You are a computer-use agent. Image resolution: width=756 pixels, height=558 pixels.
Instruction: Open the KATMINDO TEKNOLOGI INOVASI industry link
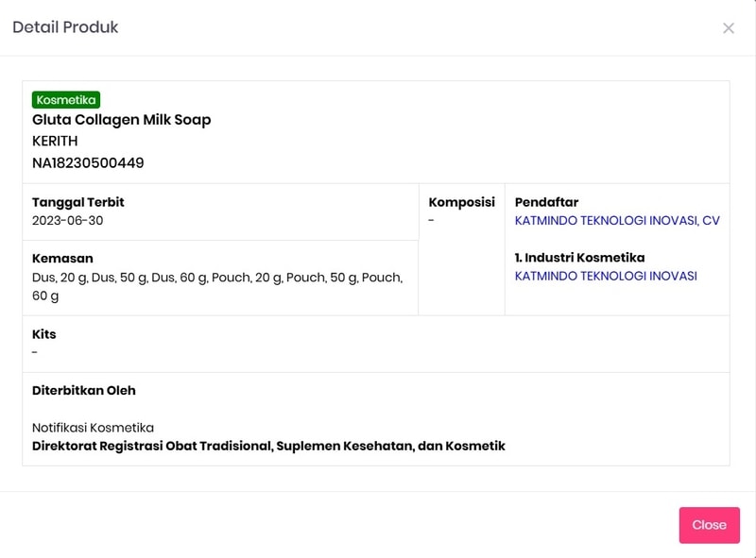click(606, 277)
